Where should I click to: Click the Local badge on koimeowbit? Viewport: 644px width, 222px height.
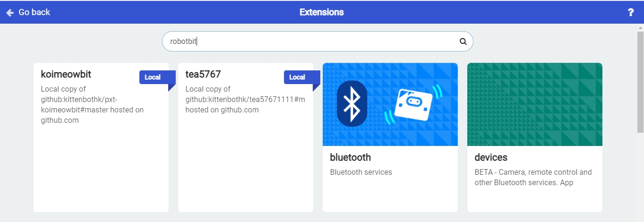click(x=153, y=77)
